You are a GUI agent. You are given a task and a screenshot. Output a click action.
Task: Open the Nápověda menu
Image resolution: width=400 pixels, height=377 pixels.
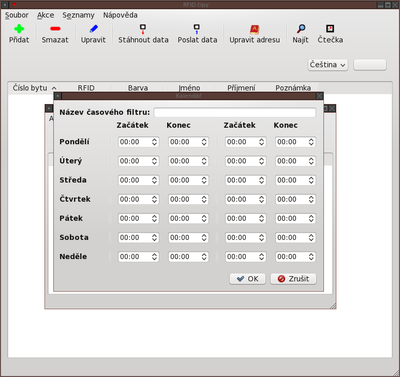click(x=120, y=15)
